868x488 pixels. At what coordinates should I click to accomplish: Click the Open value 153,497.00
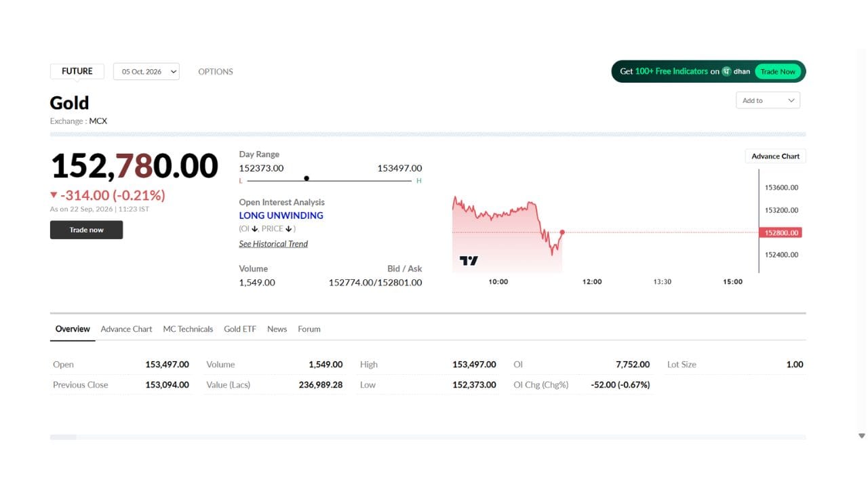(167, 365)
